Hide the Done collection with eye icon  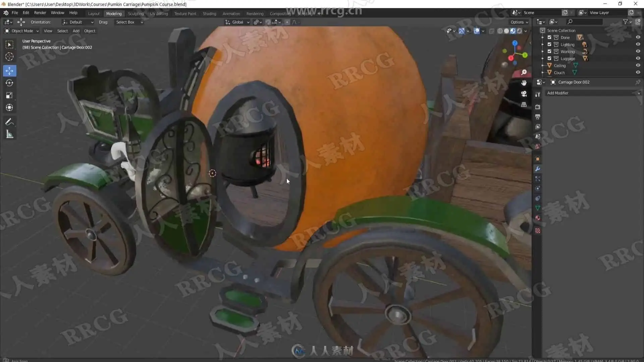[638, 38]
